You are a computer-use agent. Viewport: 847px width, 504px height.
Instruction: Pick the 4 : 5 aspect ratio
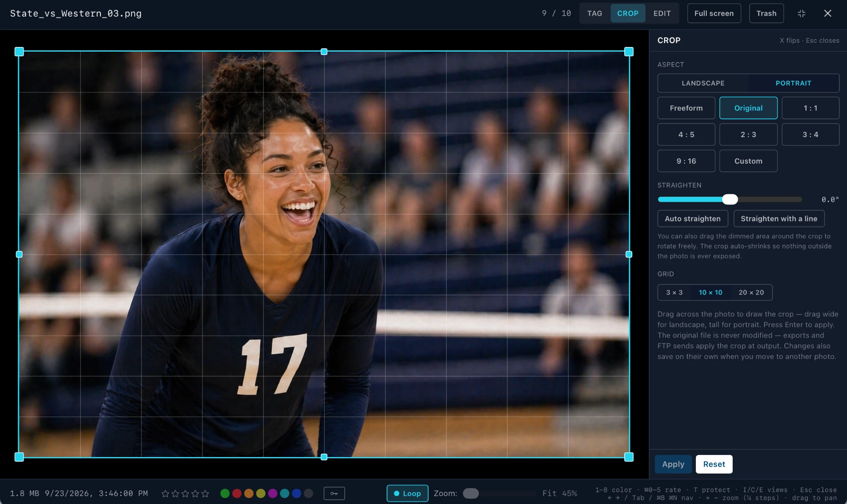click(686, 135)
